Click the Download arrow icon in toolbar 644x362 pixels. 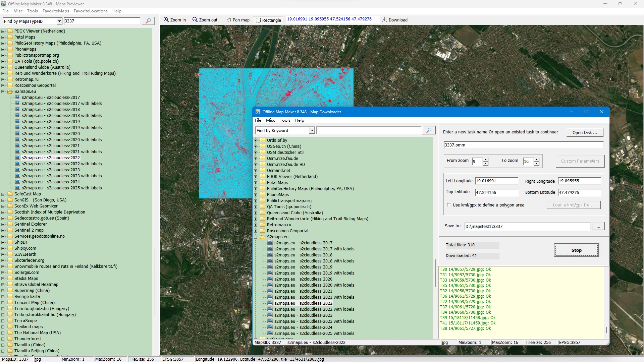385,20
